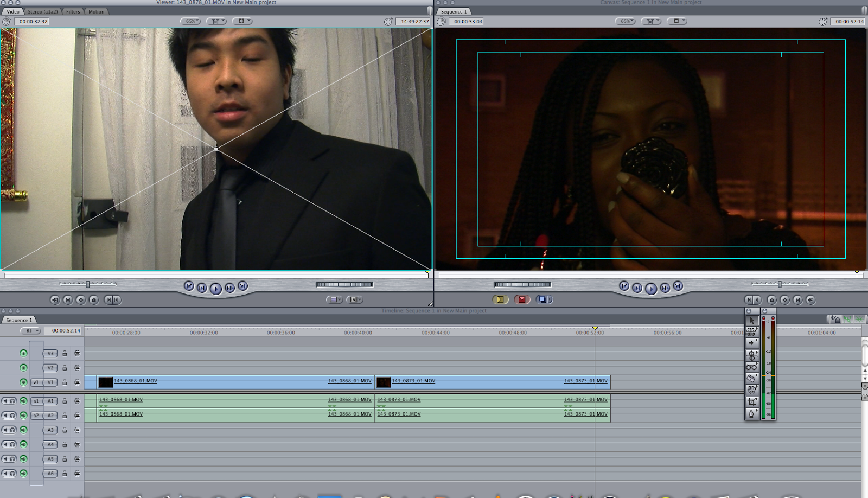The width and height of the screenshot is (868, 498).
Task: Select the Track forward selection tool
Action: pyautogui.click(x=752, y=342)
